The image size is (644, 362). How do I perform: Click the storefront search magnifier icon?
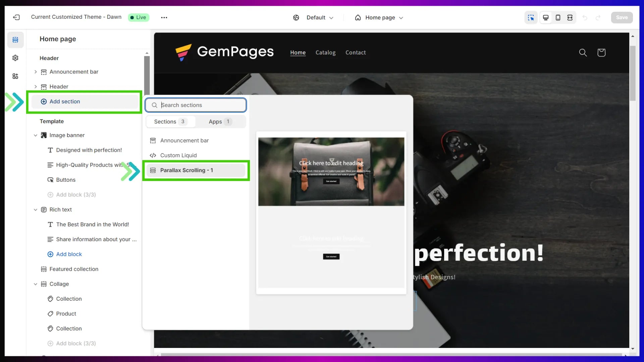tap(583, 53)
